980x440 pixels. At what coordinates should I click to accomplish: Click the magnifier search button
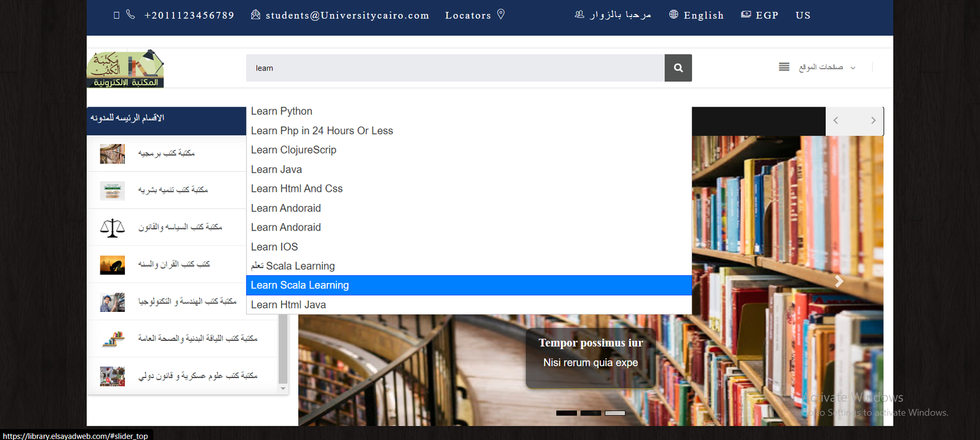click(x=678, y=68)
